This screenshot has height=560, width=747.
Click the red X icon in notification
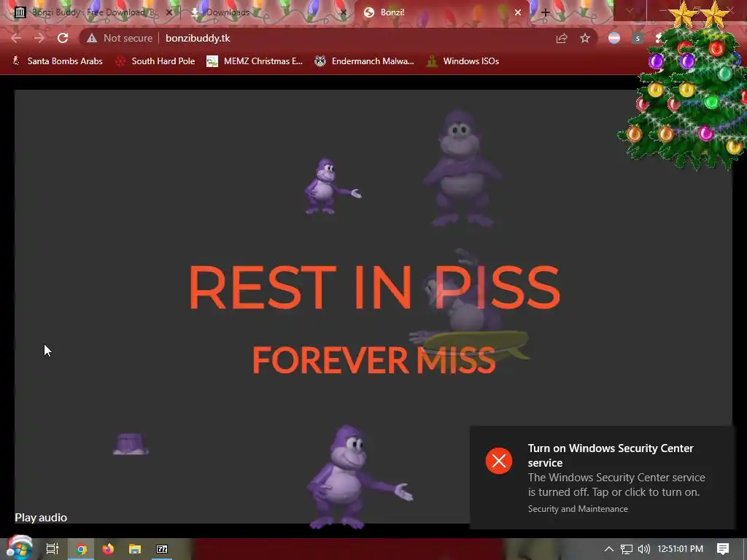point(499,461)
